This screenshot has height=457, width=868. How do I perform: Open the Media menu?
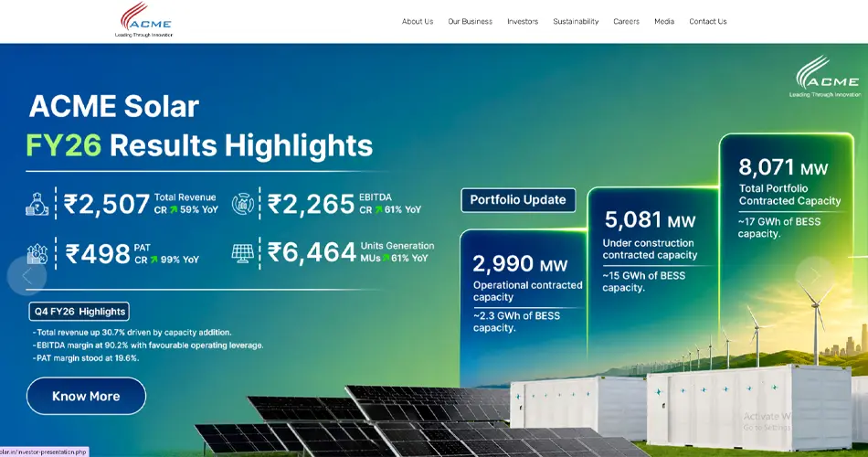click(x=664, y=22)
